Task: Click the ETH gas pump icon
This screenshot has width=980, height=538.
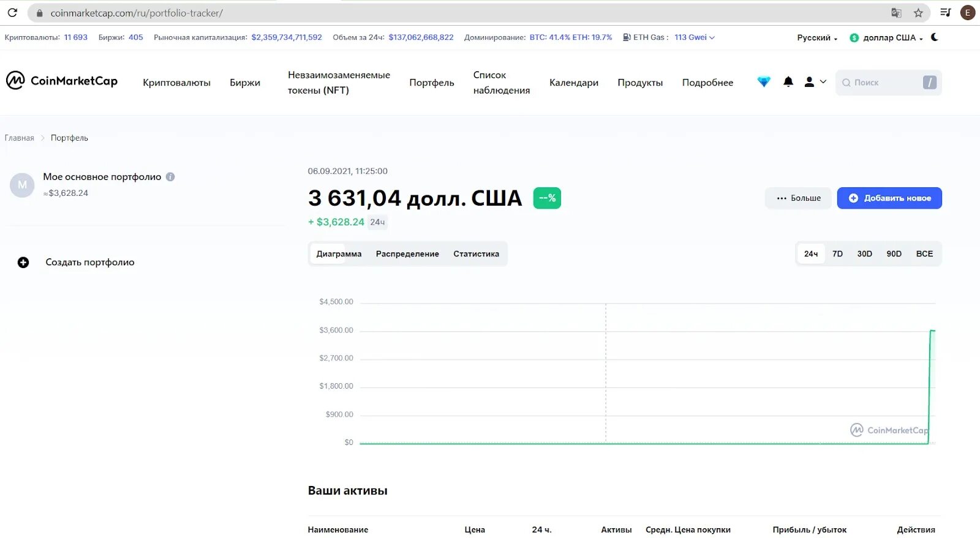Action: click(x=627, y=37)
